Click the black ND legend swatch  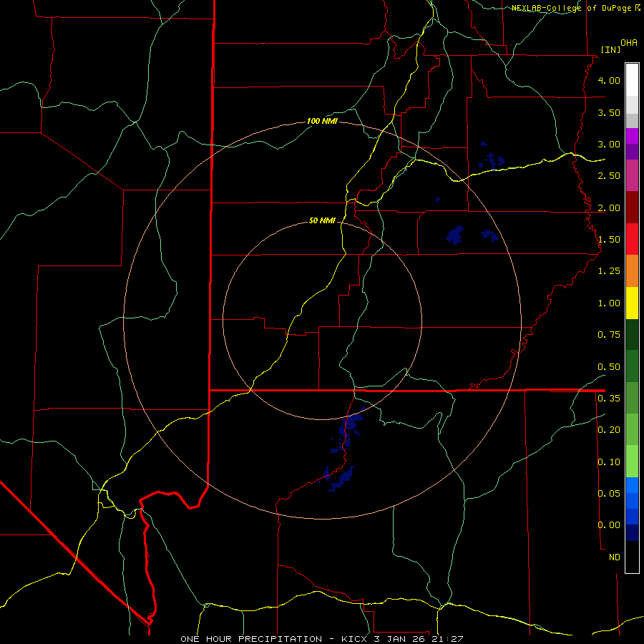pos(632,557)
